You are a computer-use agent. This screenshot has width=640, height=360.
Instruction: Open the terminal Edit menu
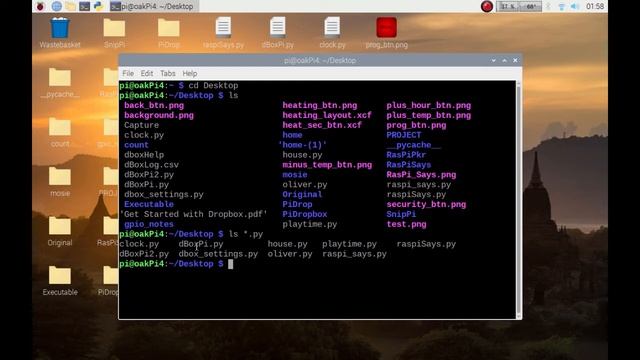pos(147,73)
